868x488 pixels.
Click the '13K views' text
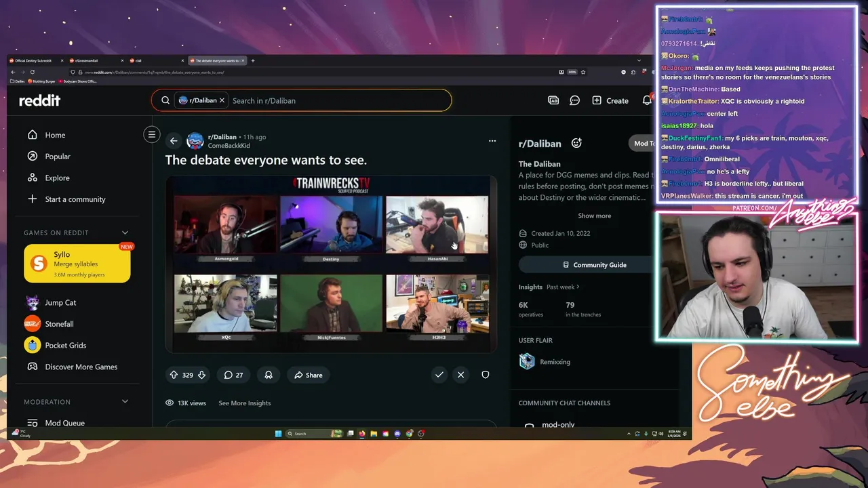192,403
